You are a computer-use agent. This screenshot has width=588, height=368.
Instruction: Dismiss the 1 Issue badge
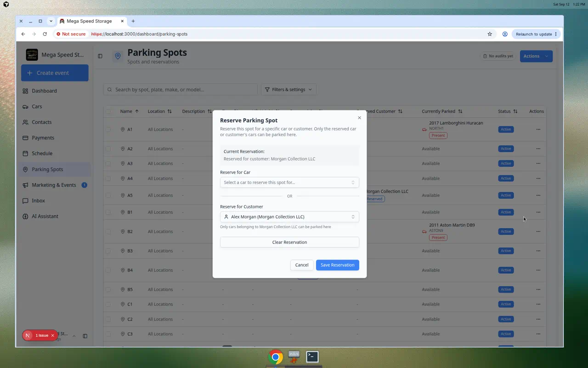tap(52, 335)
